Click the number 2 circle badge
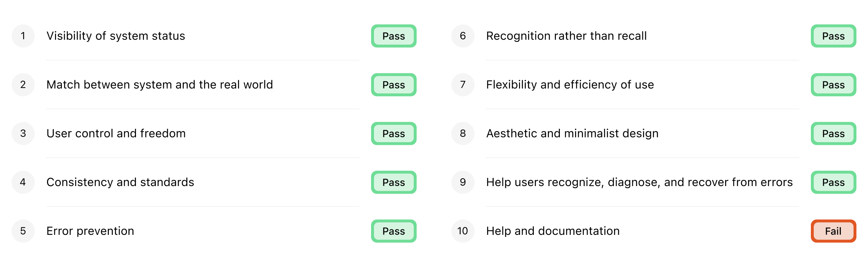Viewport: 868px width, 267px height. point(23,85)
